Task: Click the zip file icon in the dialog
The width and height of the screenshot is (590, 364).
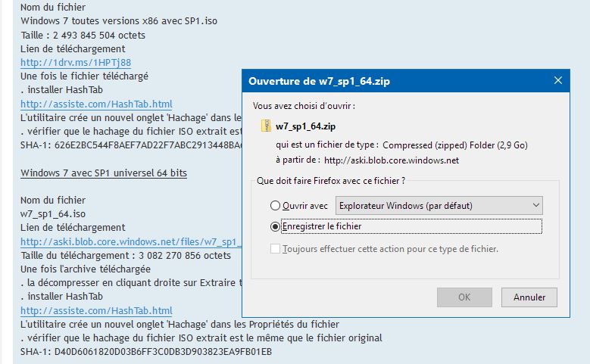Action: 266,126
